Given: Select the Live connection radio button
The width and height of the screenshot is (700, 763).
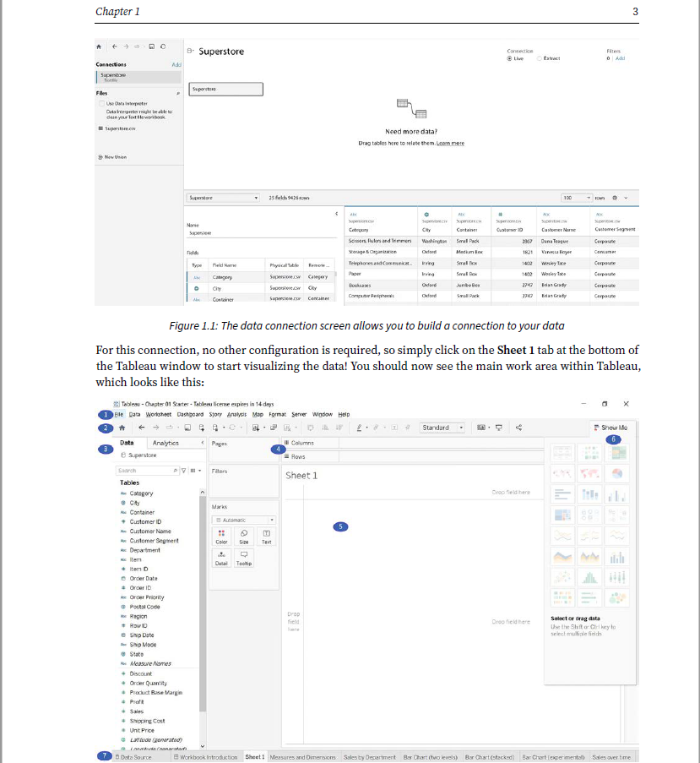Looking at the screenshot, I should [x=509, y=58].
